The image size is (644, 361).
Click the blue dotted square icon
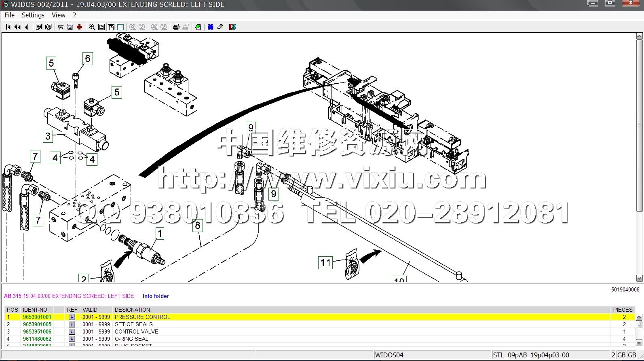coord(210,27)
